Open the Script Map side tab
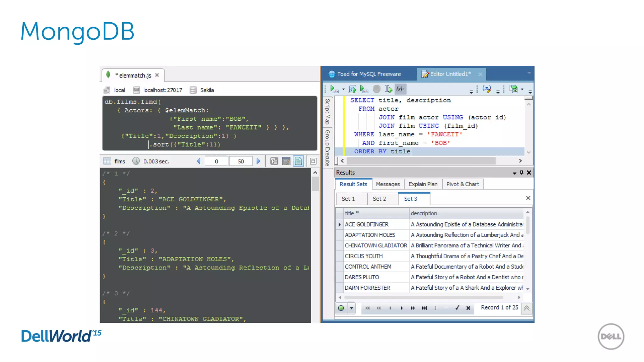Screen dimensions: 644x362 pos(327,111)
